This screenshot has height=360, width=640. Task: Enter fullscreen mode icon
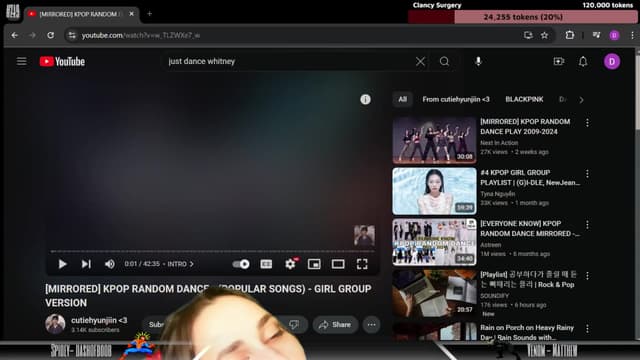click(x=362, y=264)
